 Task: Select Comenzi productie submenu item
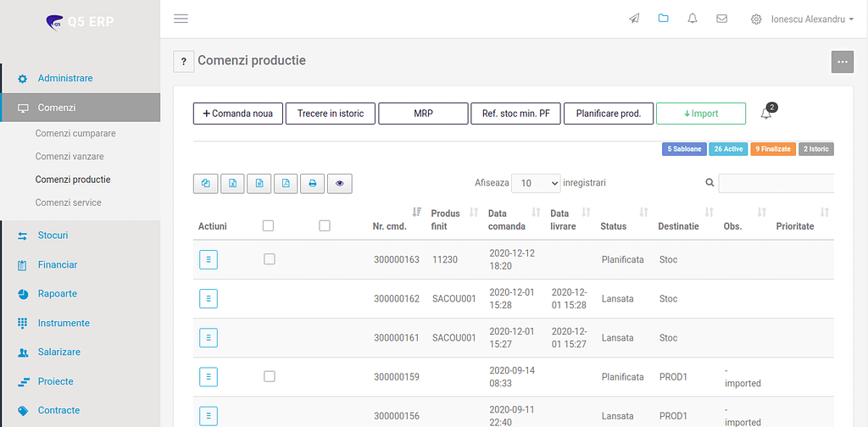(x=73, y=180)
